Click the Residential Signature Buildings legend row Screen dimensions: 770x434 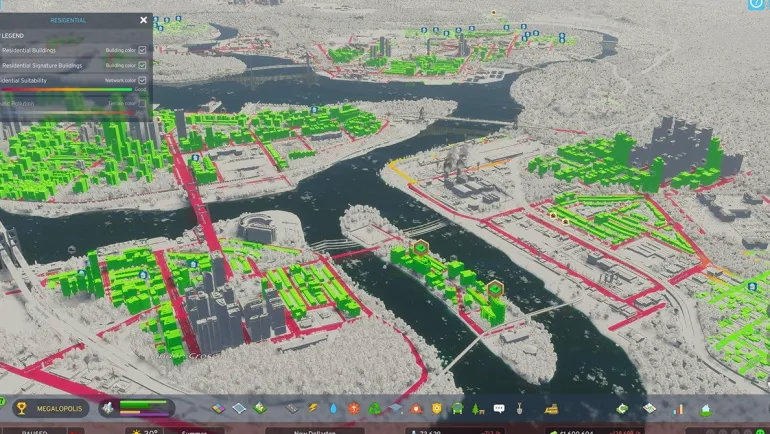pyautogui.click(x=74, y=65)
